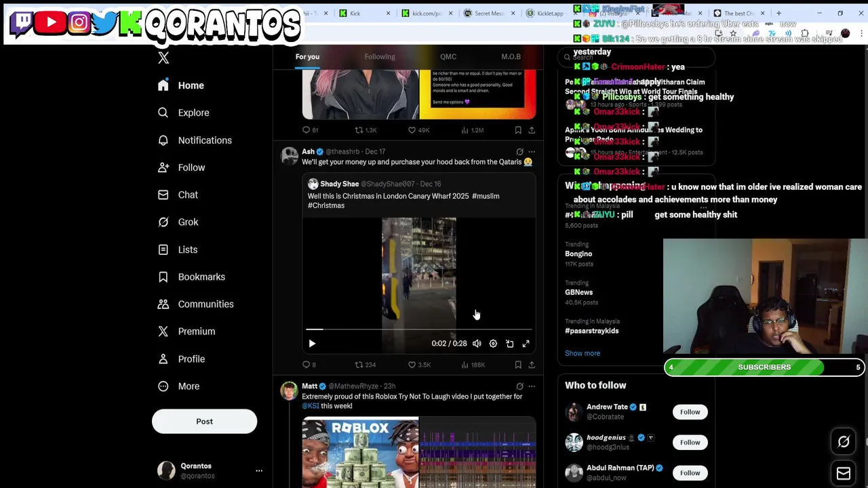The width and height of the screenshot is (868, 488).
Task: Follow hoodgenius
Action: tap(690, 443)
